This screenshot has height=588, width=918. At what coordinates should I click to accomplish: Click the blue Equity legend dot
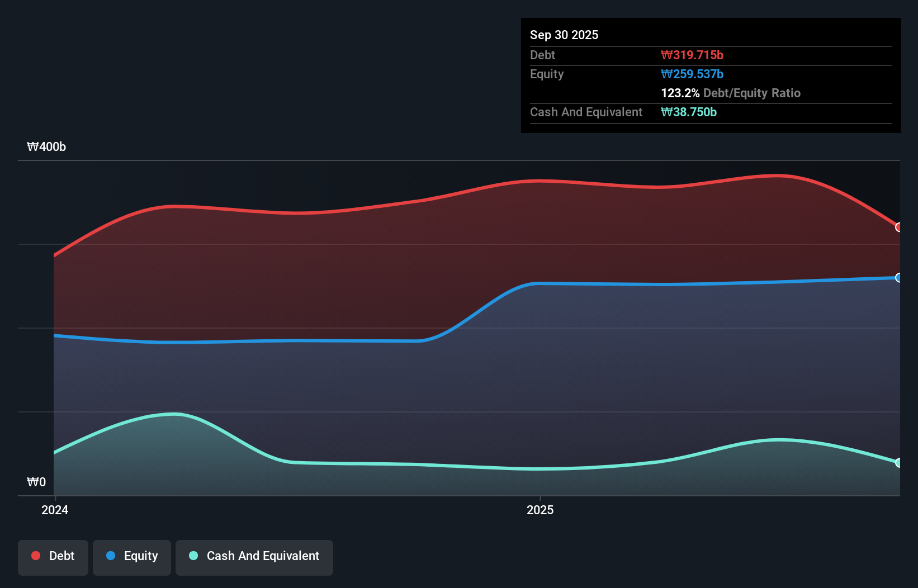[x=111, y=556]
